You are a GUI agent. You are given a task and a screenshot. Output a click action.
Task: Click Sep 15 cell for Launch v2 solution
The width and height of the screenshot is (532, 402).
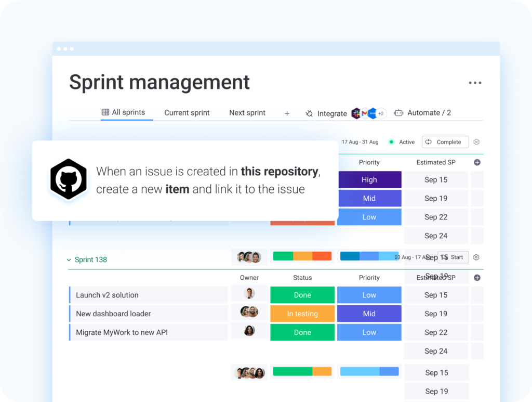point(436,295)
